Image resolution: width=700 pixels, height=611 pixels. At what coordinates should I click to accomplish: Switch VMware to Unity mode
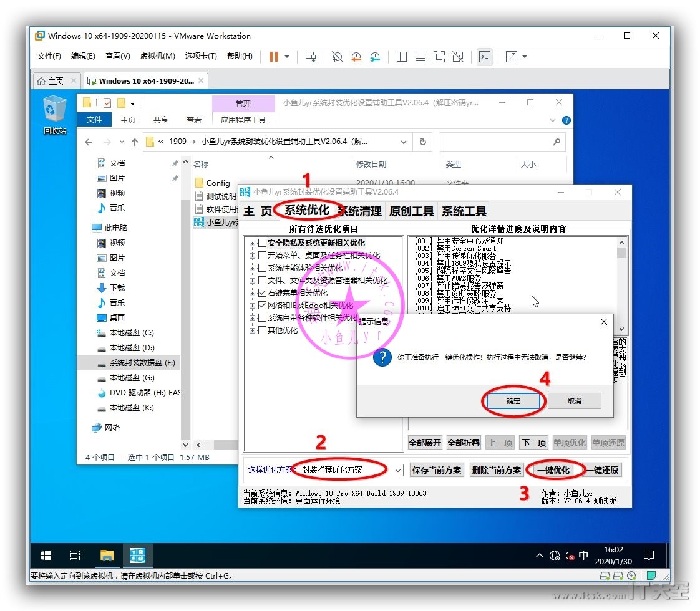click(457, 57)
